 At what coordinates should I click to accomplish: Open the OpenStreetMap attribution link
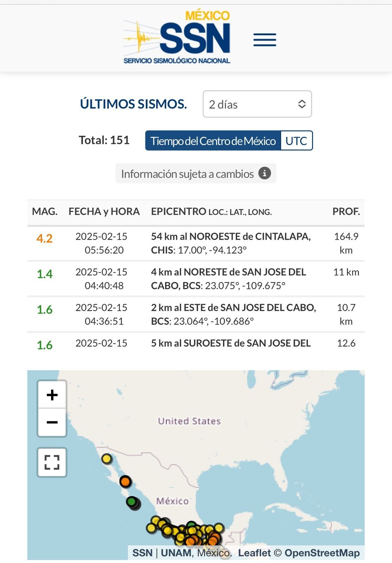tap(322, 553)
